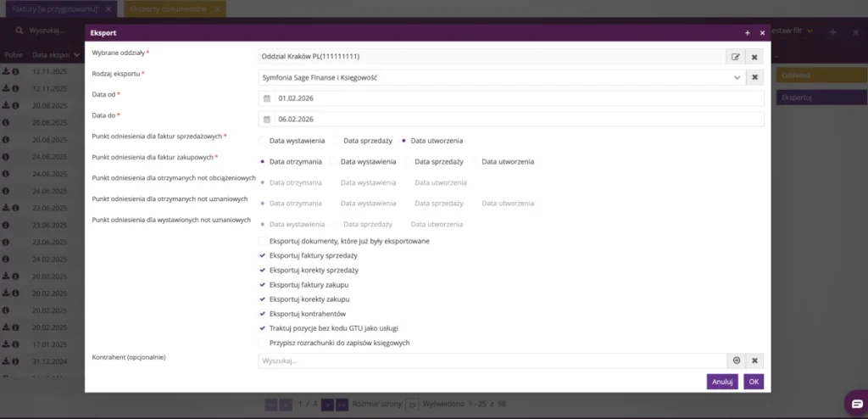Close Eksporty dokumentów tab X
Viewport: 868px width, 419px height.
[x=218, y=9]
